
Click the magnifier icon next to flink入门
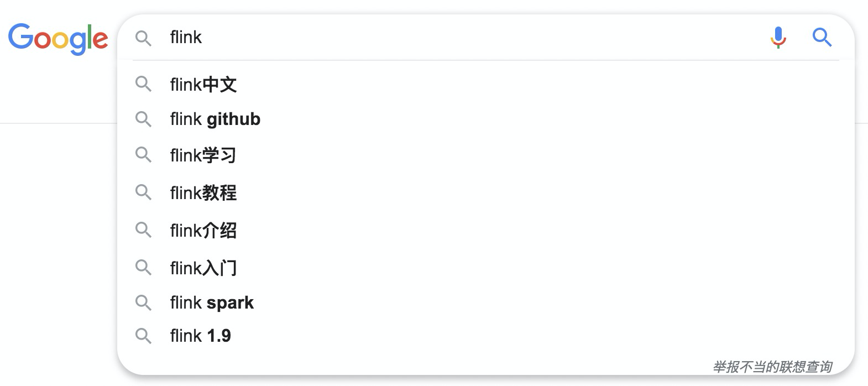pyautogui.click(x=143, y=268)
